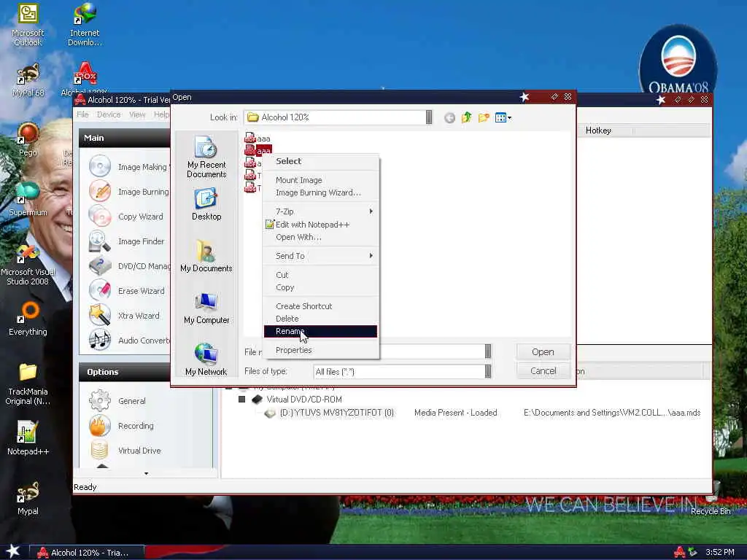Go to My Computer place
This screenshot has height=560, width=747.
pyautogui.click(x=206, y=308)
